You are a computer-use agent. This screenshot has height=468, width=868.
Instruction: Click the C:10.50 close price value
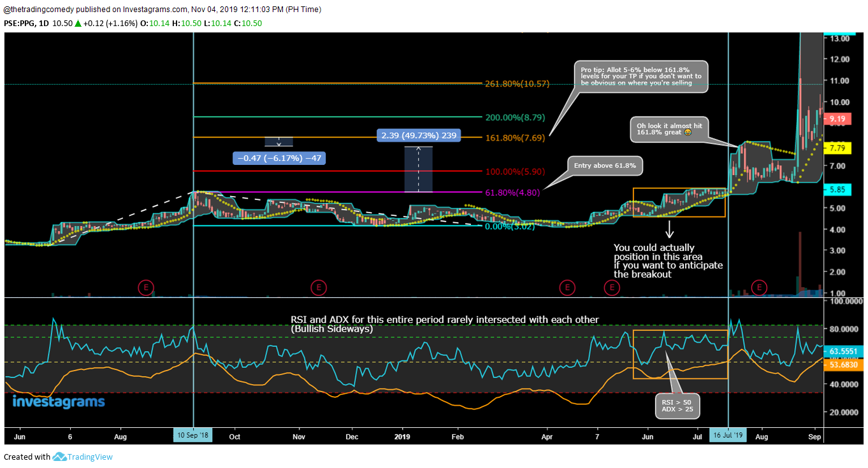248,24
